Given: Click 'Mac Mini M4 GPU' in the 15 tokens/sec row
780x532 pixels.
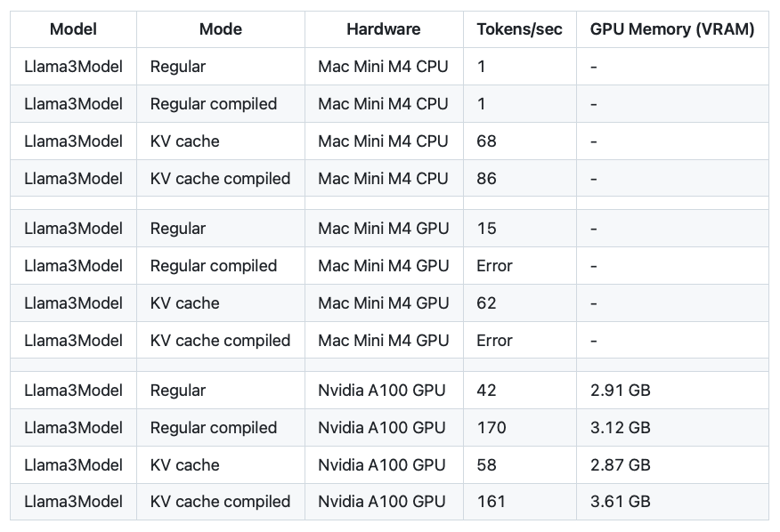Looking at the screenshot, I should [384, 229].
